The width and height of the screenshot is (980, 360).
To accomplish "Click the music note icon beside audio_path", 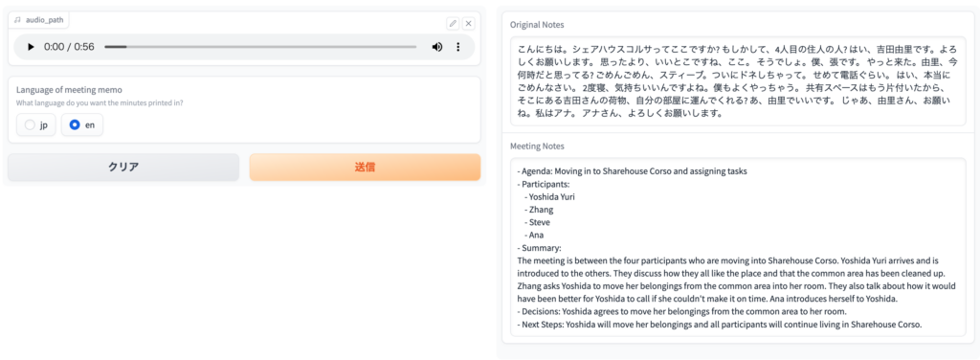I will [x=17, y=19].
